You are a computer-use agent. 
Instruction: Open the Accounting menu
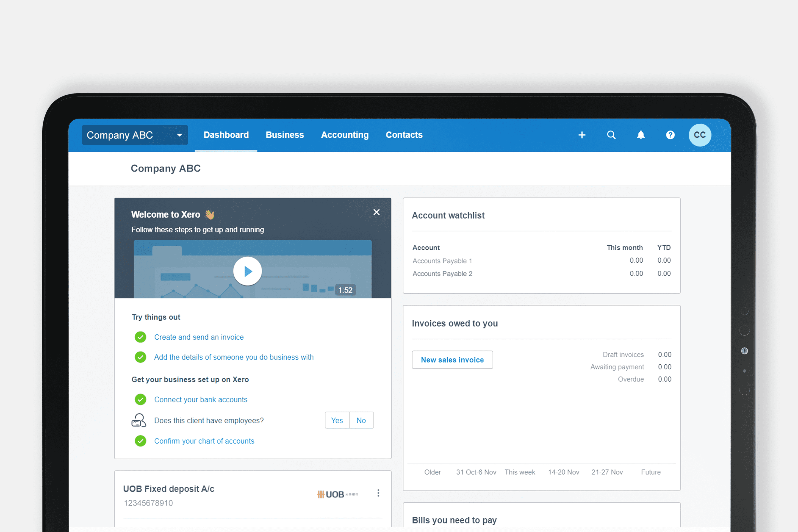(345, 135)
